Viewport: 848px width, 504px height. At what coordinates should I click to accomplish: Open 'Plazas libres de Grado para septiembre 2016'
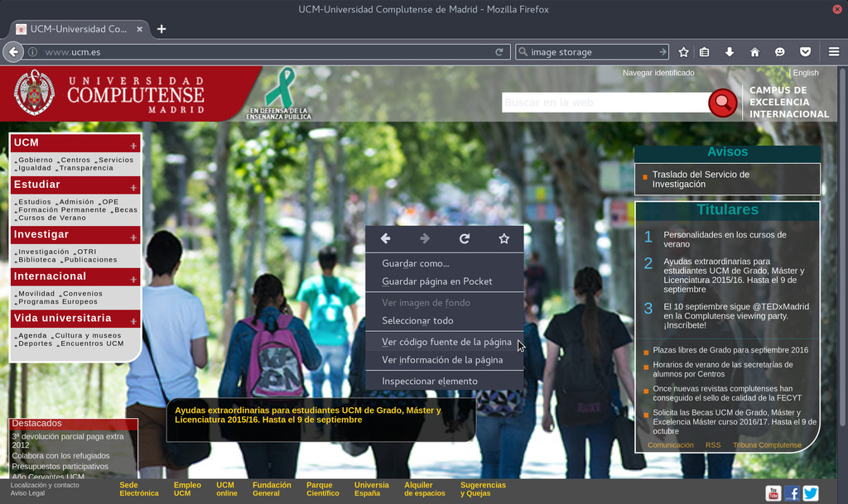(730, 350)
